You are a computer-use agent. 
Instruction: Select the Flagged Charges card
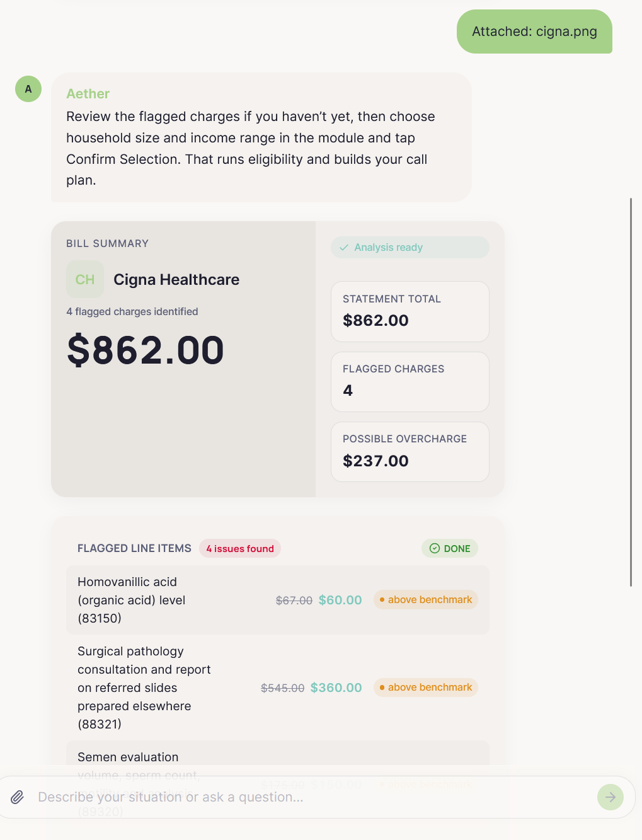pyautogui.click(x=410, y=382)
